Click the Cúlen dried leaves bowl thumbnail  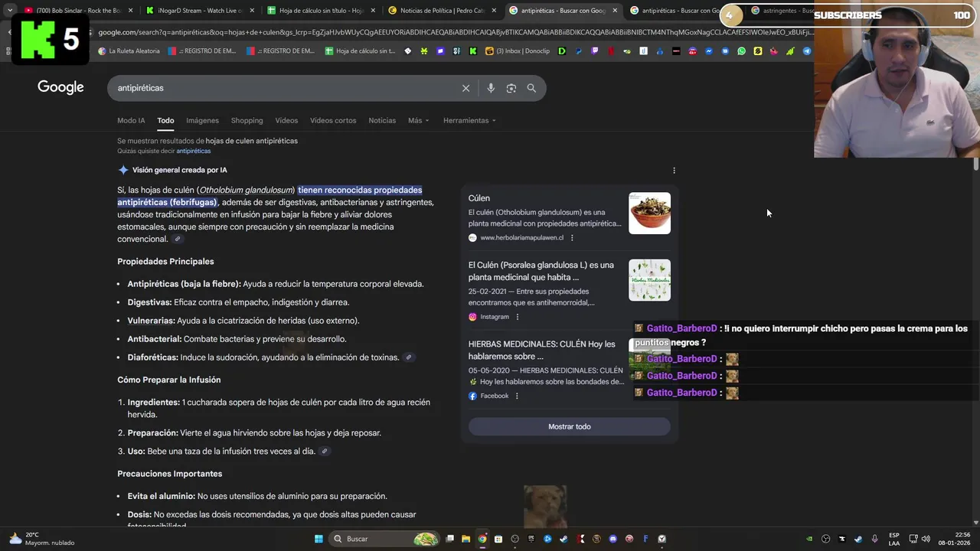point(649,213)
